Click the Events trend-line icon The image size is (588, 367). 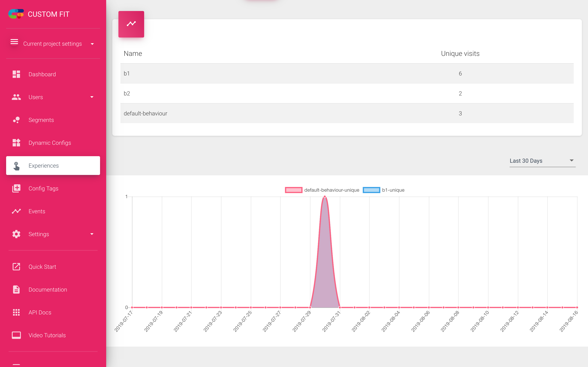(x=16, y=211)
